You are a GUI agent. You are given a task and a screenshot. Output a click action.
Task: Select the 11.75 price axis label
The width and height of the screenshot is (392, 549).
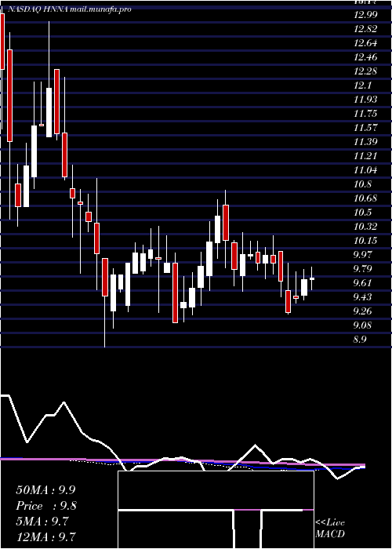click(365, 114)
